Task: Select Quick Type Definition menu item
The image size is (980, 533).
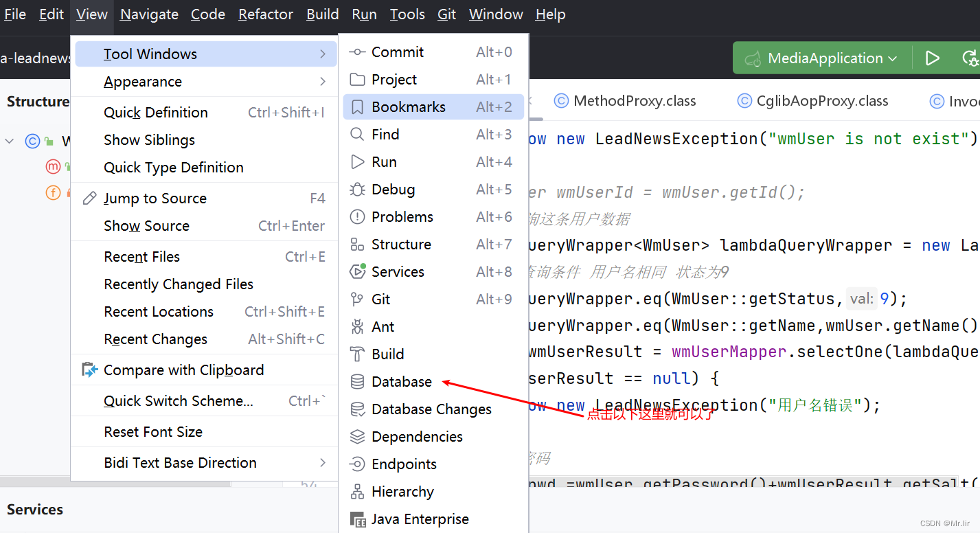Action: click(x=204, y=168)
